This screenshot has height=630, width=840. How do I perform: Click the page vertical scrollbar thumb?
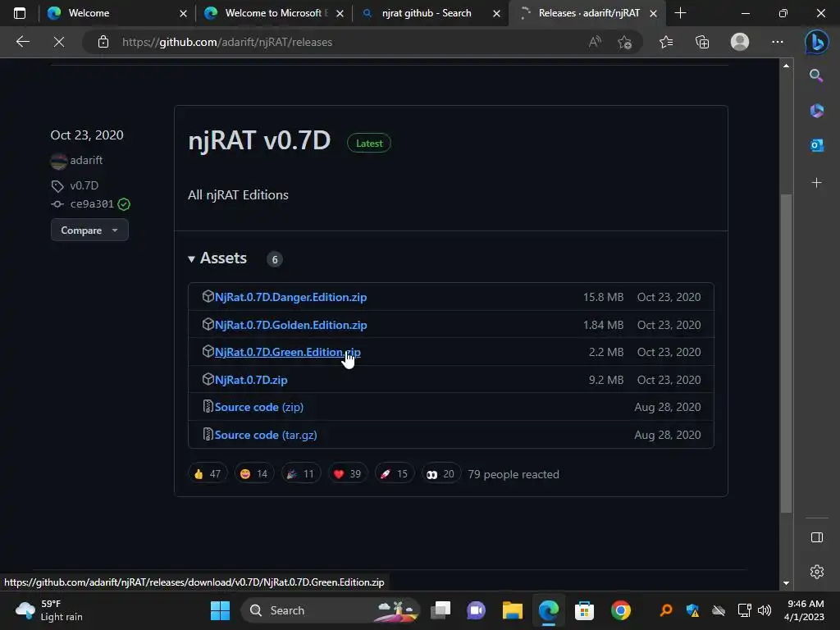pos(786,354)
